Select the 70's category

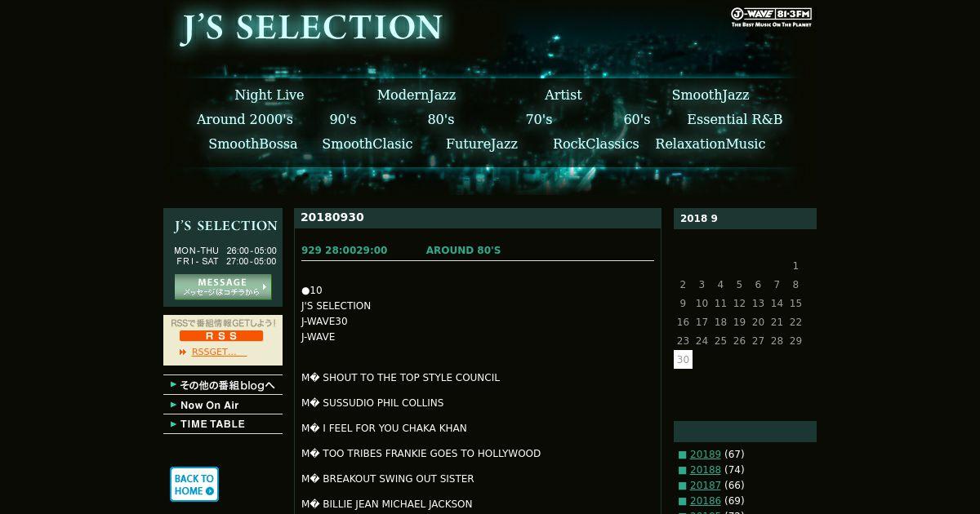[539, 119]
